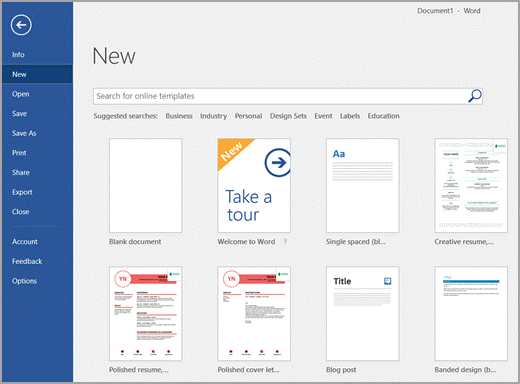Open the Info section
The width and height of the screenshot is (520, 384).
pyautogui.click(x=18, y=55)
